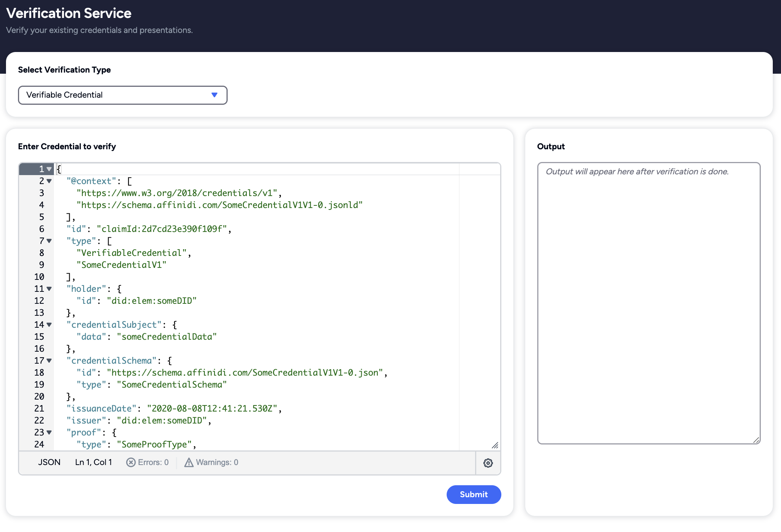
Task: Collapse the proof object at line 23
Action: (x=49, y=432)
